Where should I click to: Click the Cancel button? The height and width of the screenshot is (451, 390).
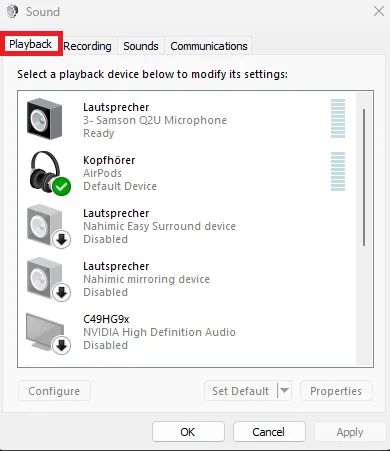pos(269,432)
